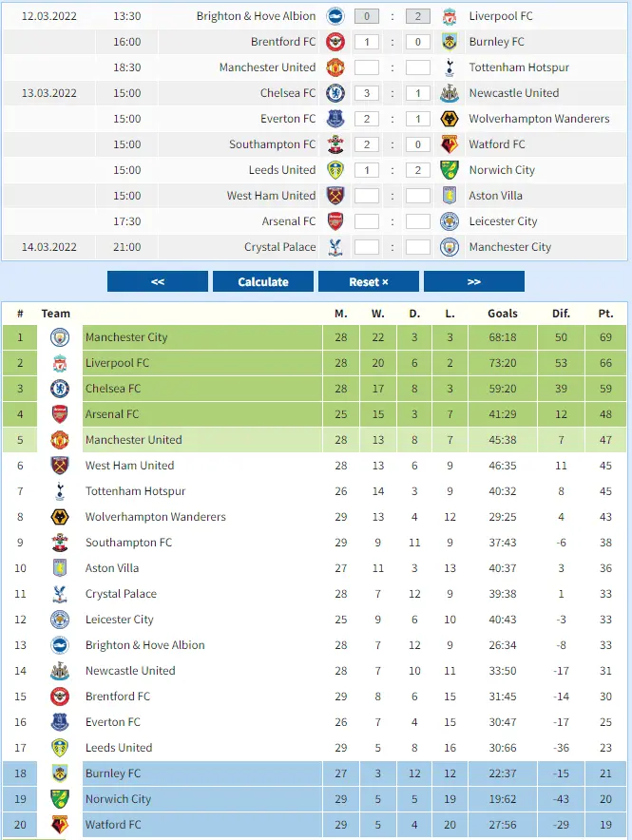Image resolution: width=632 pixels, height=840 pixels.
Task: Click the Manchester United crest in fixtures list
Action: [335, 67]
